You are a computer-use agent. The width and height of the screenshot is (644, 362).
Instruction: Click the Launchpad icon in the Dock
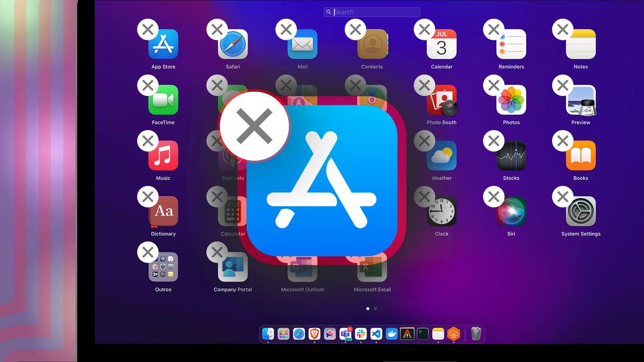click(283, 334)
